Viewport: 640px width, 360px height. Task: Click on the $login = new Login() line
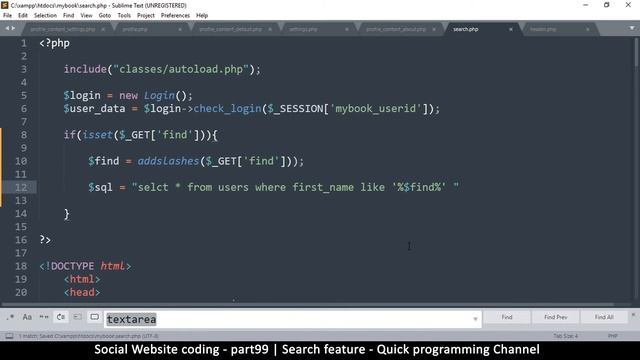(128, 96)
